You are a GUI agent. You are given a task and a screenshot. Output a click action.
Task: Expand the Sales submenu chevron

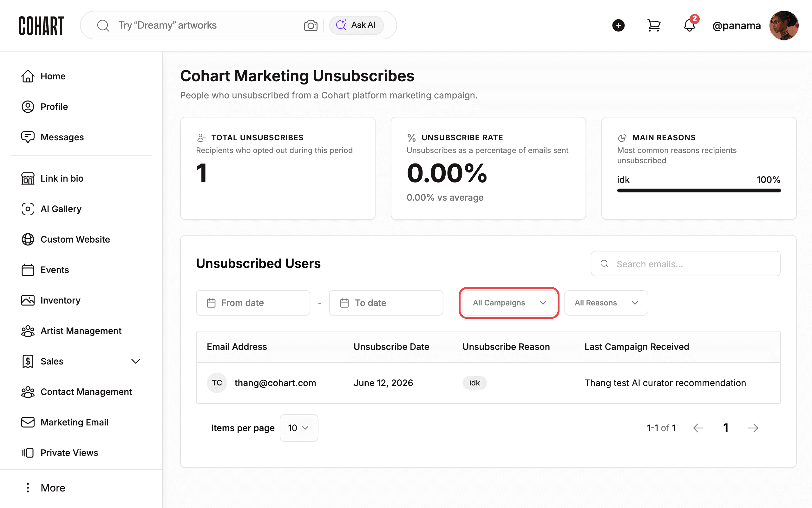click(x=135, y=362)
